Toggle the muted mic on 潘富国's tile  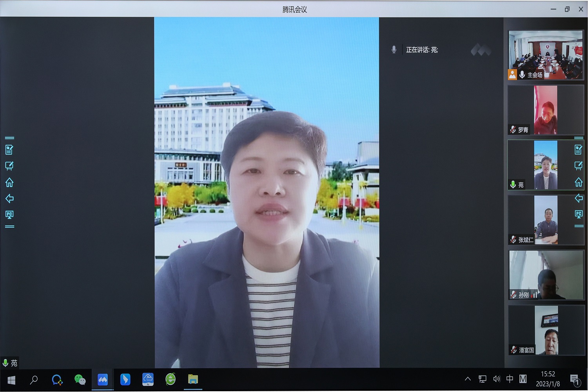[514, 350]
